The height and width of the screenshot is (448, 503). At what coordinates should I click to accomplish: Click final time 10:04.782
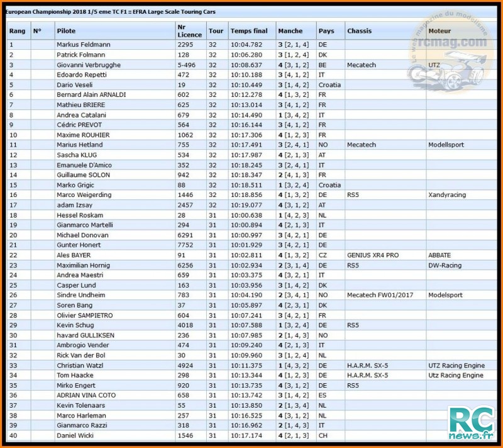pyautogui.click(x=246, y=45)
